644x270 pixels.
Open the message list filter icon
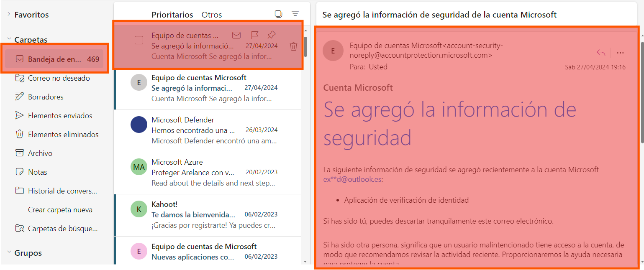coord(295,14)
